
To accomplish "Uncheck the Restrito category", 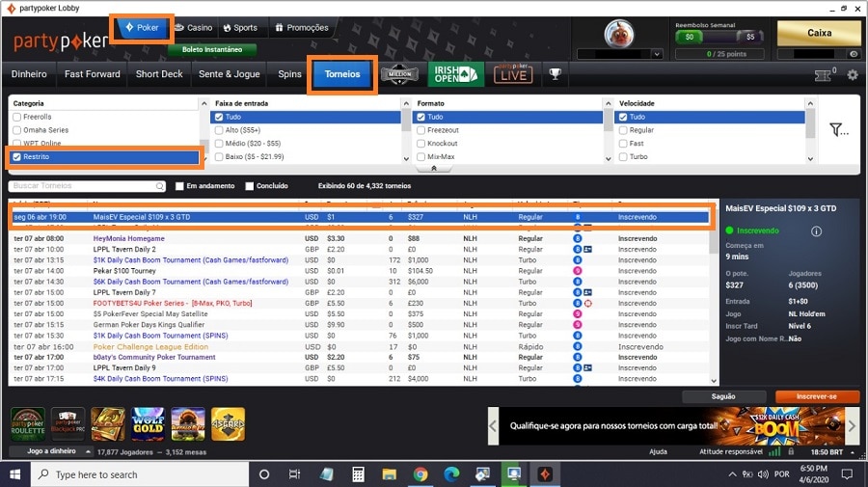I will click(x=17, y=156).
